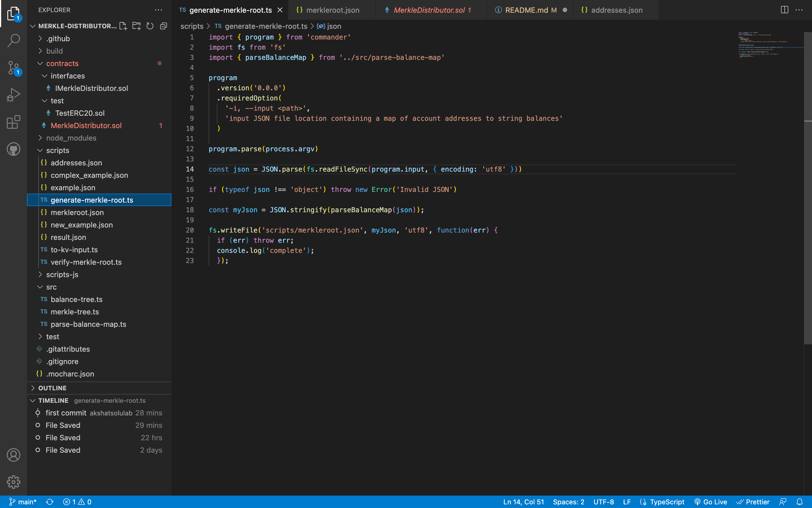Open the Accounts menu icon
The height and width of the screenshot is (508, 812).
[x=14, y=455]
